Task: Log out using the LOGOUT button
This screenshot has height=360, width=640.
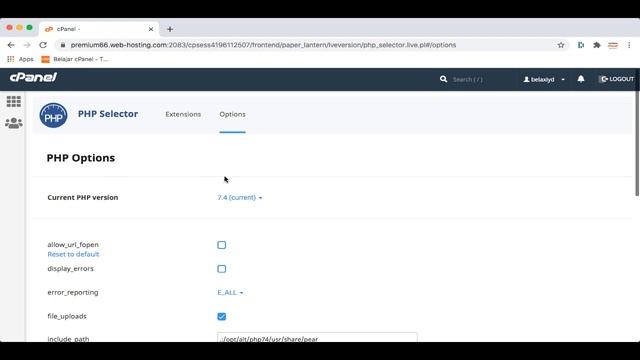Action: (x=616, y=79)
